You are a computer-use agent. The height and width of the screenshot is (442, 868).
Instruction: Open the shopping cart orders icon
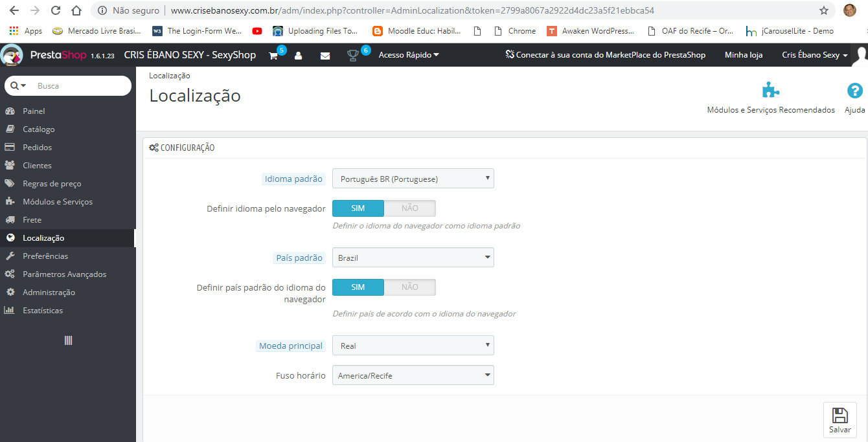[x=273, y=56]
